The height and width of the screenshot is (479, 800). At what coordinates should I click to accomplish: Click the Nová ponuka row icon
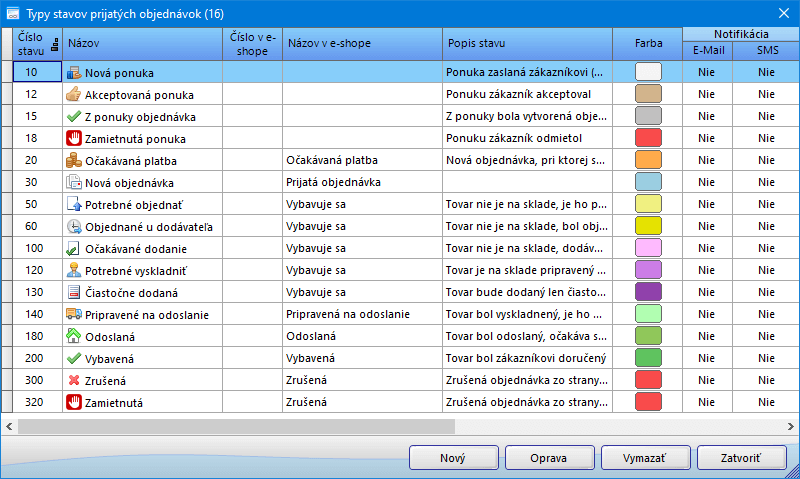pos(73,72)
